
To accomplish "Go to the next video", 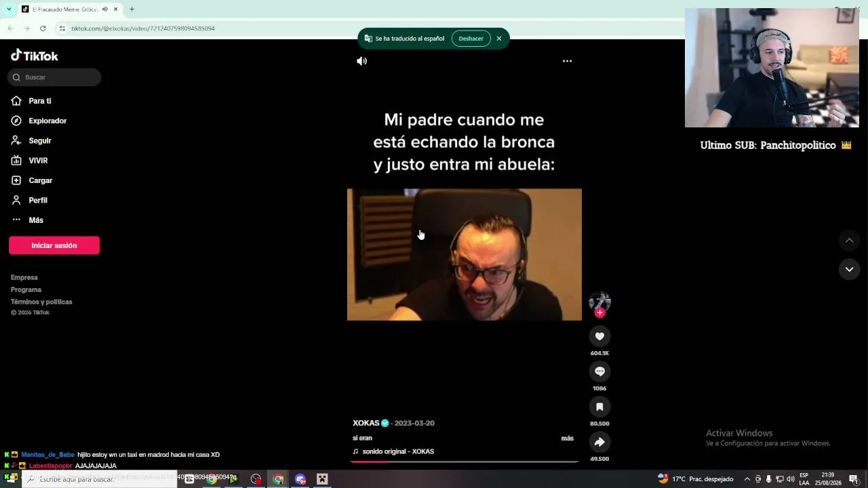I will click(849, 269).
